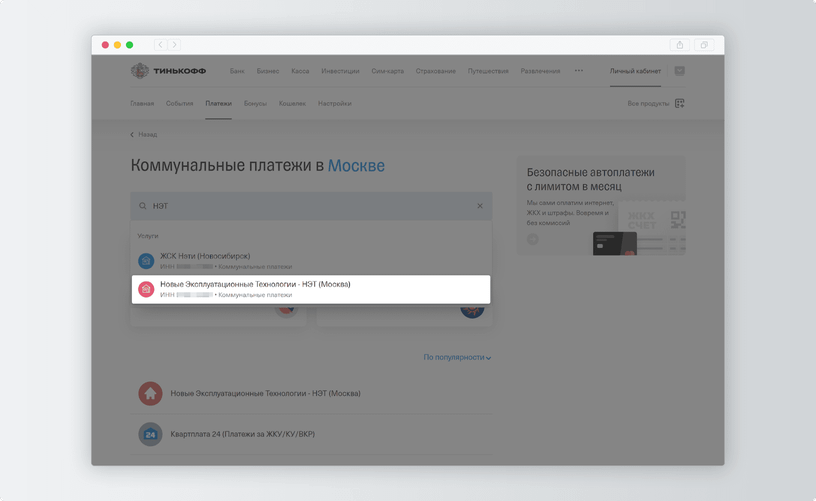Open the Инвестиции section
816x501 pixels.
340,71
